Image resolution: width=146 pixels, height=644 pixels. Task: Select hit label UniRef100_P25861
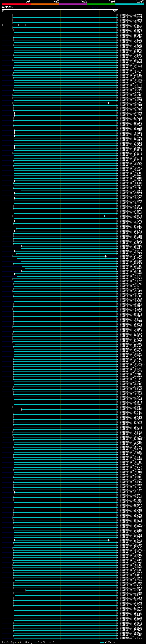(131, 52)
